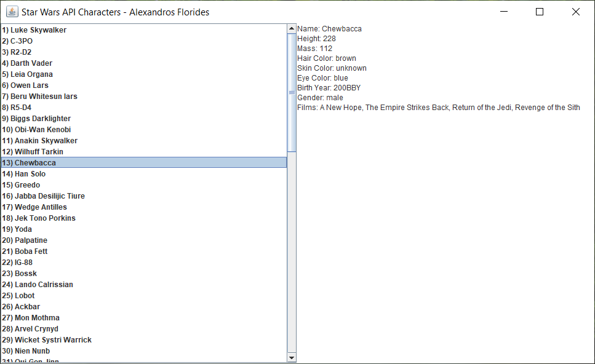Choose 6) Owen Lars from the list

(x=144, y=85)
